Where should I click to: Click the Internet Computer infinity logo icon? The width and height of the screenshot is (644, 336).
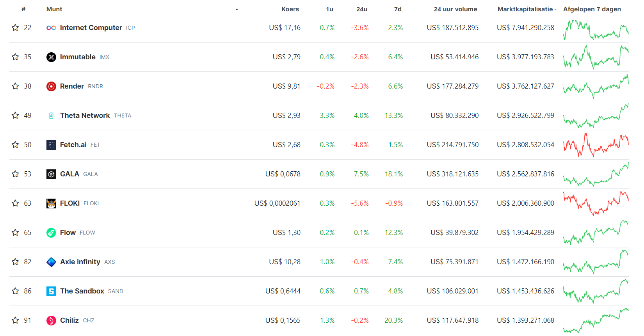tap(51, 28)
